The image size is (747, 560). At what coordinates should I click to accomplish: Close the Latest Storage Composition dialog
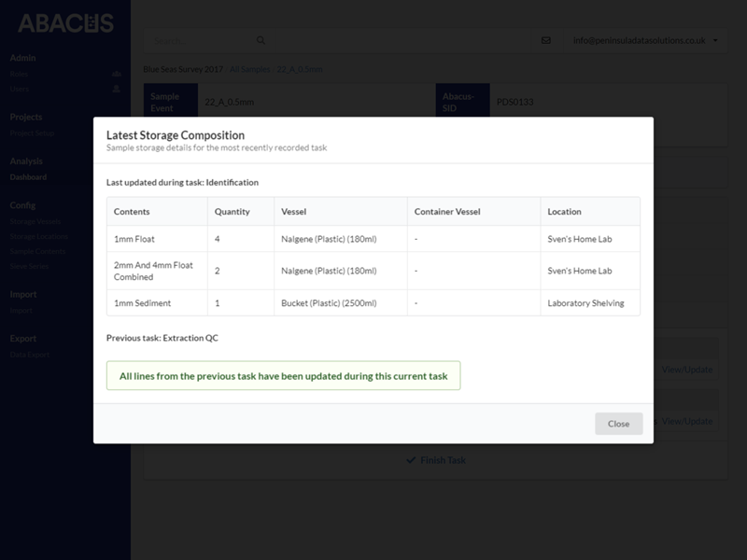pyautogui.click(x=618, y=423)
